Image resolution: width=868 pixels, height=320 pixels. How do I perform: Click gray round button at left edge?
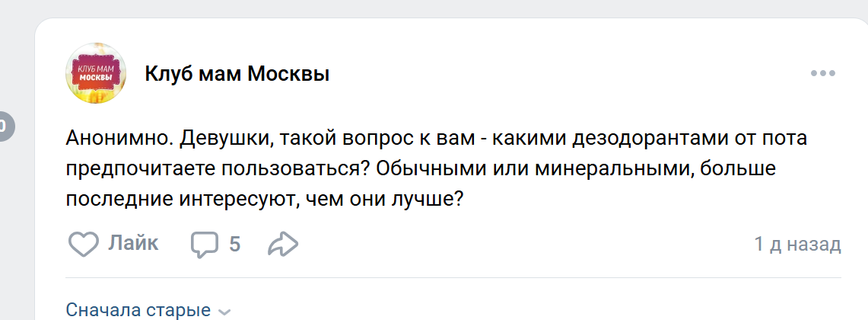5,126
